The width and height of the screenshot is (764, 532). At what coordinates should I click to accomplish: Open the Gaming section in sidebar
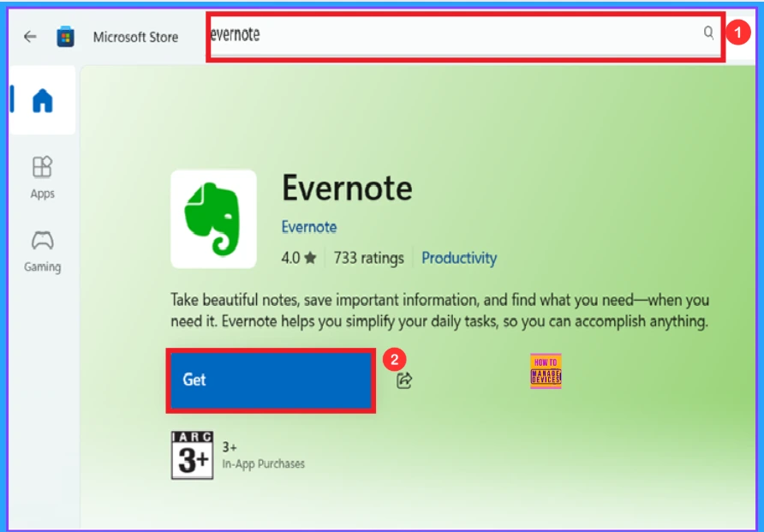point(42,252)
